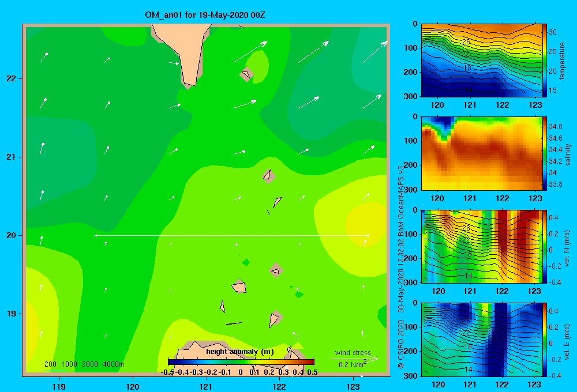Click the "0.5" height anomaly scale tick
Screen dimensions: 577x392
pos(312,372)
